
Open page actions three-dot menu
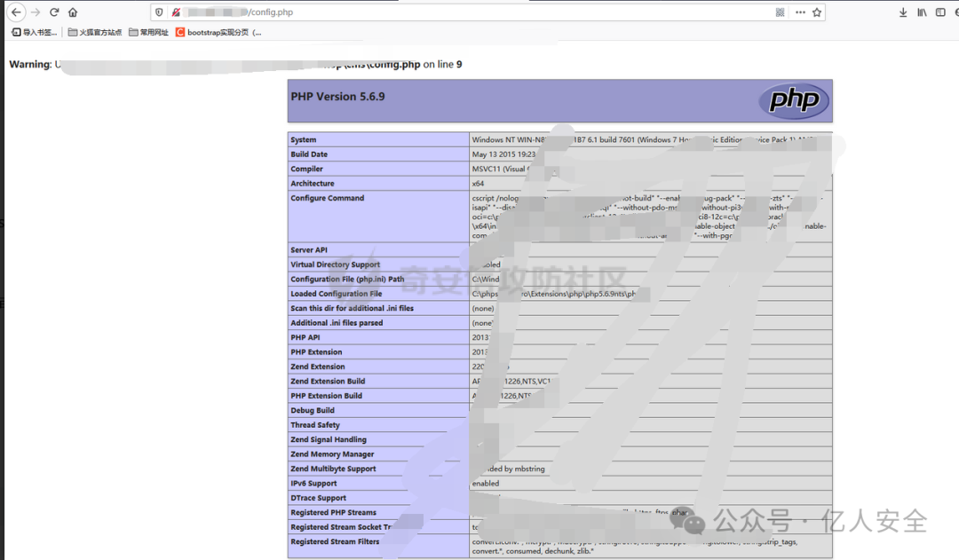tap(800, 12)
